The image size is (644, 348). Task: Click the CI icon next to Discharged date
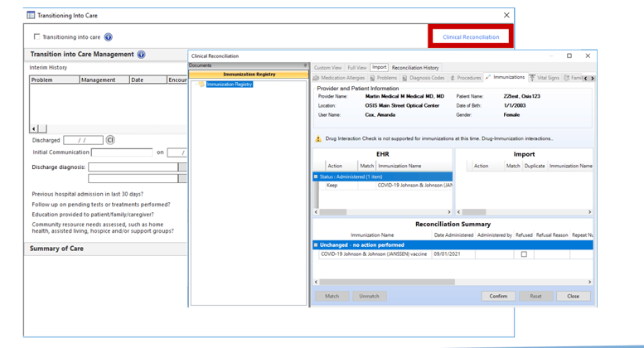point(110,140)
